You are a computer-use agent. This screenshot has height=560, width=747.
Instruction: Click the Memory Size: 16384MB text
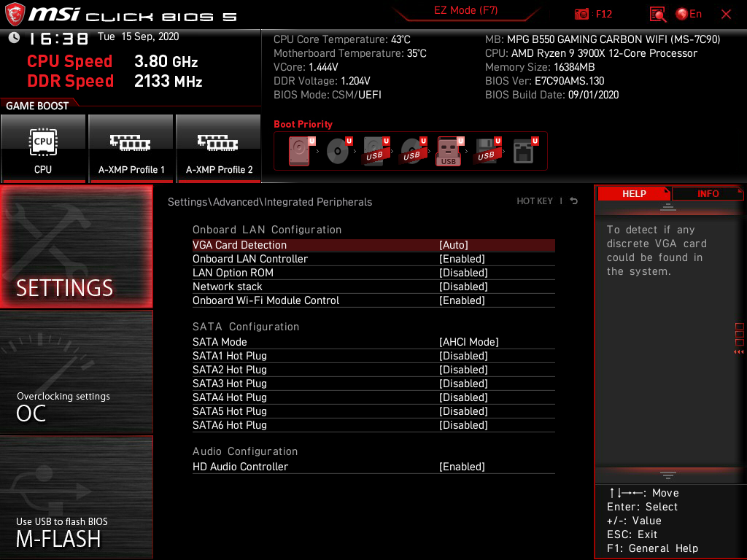pos(540,67)
